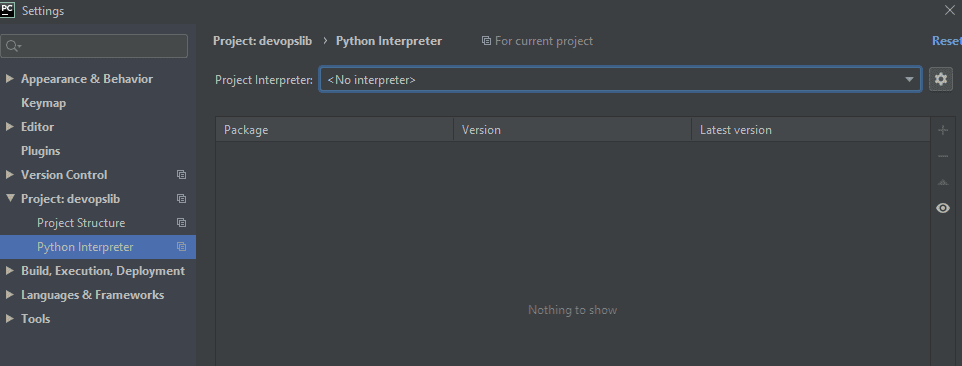Click Project: devopslib breadcrumb
This screenshot has height=366, width=962.
pyautogui.click(x=263, y=41)
